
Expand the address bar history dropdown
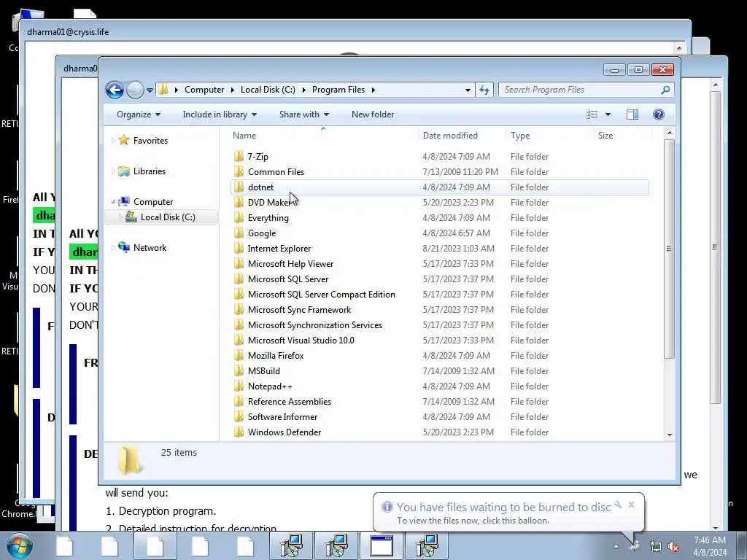468,90
